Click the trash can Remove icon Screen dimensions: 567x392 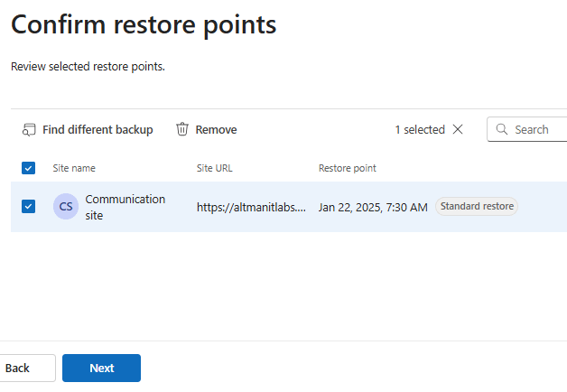[x=182, y=130]
